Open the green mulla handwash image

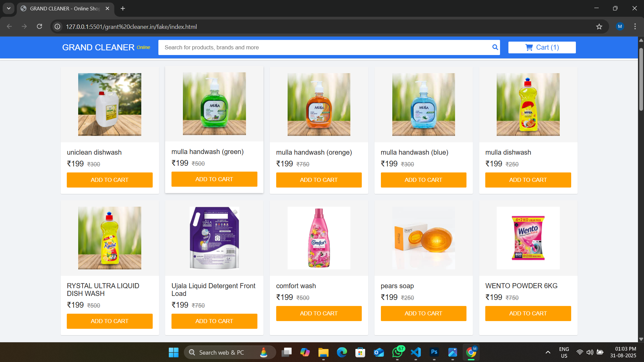pyautogui.click(x=214, y=104)
